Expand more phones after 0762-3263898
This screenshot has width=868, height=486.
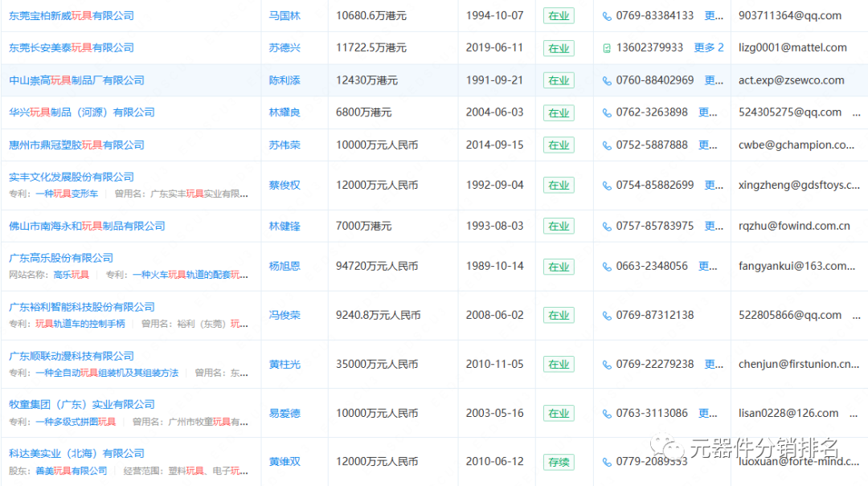click(x=707, y=112)
